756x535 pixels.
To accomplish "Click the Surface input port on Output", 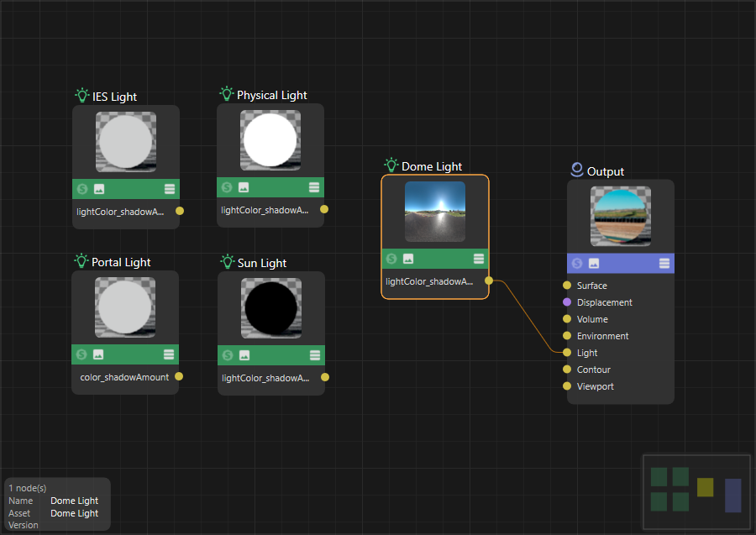I will point(567,286).
